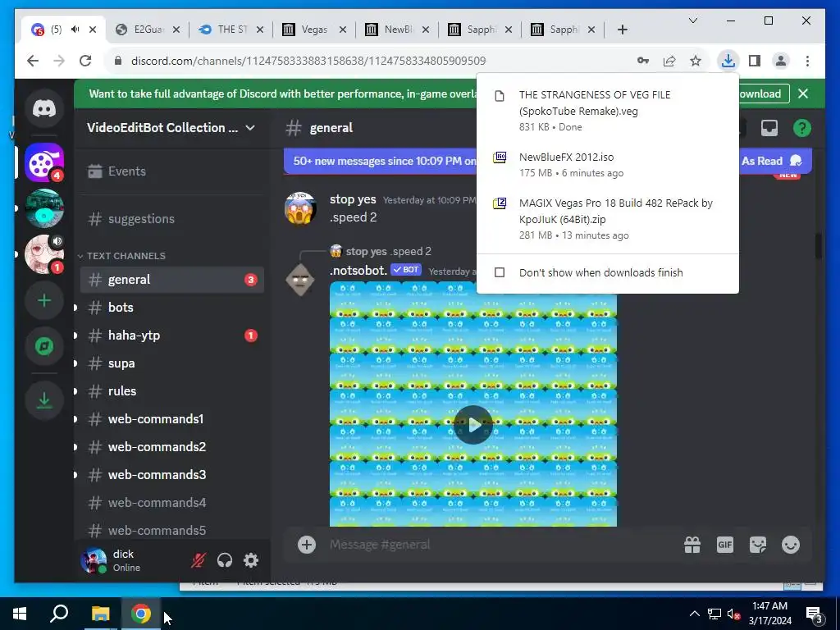Screen dimensions: 840x630
Task: Add a server with plus icon
Action: pos(44,300)
